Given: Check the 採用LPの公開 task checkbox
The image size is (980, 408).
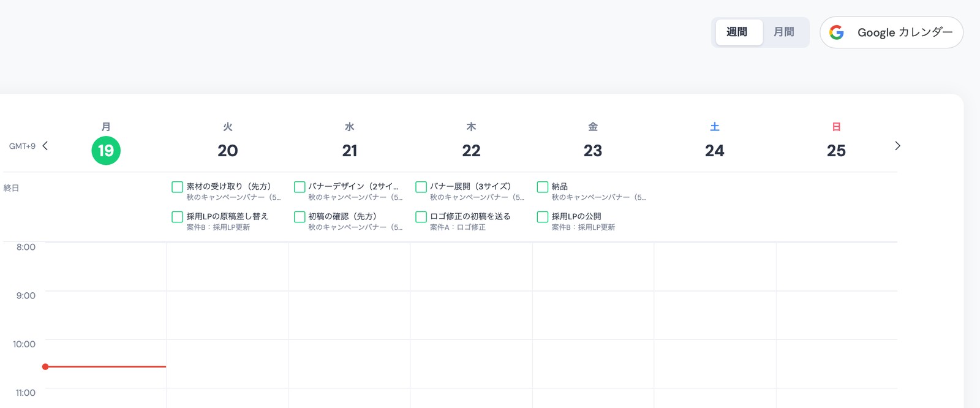Looking at the screenshot, I should pyautogui.click(x=543, y=217).
